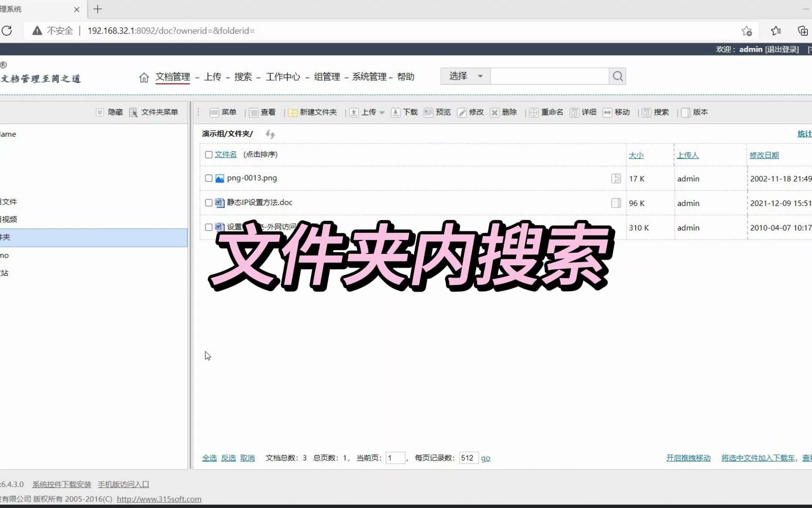Image resolution: width=812 pixels, height=508 pixels.
Task: Click 开启拖拽移动 link
Action: (x=688, y=458)
